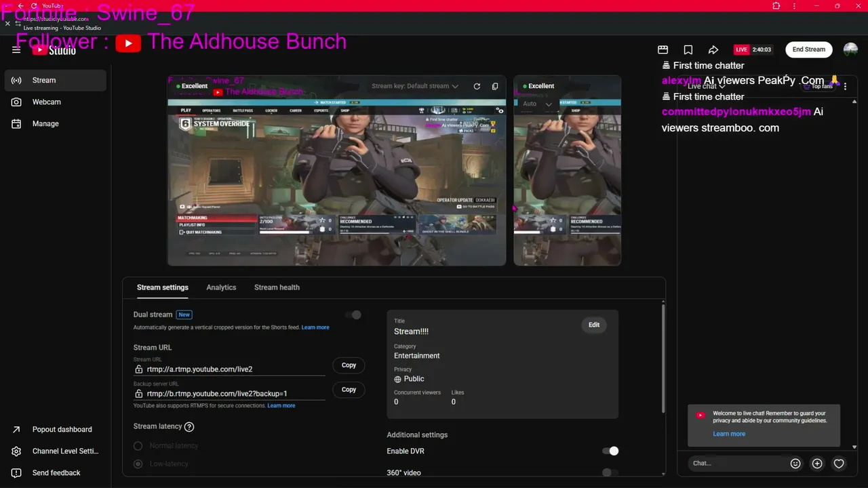
Task: Toggle the 360° video switch
Action: coord(610,472)
